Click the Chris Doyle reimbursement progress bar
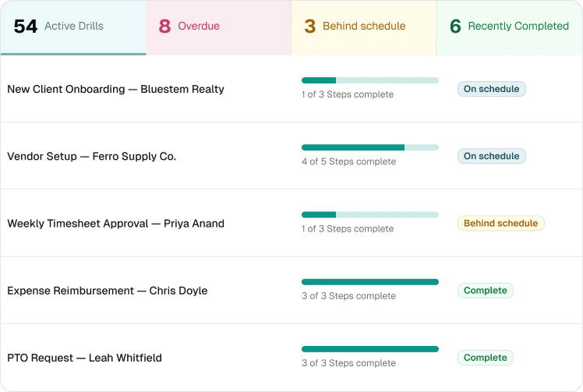 click(370, 282)
